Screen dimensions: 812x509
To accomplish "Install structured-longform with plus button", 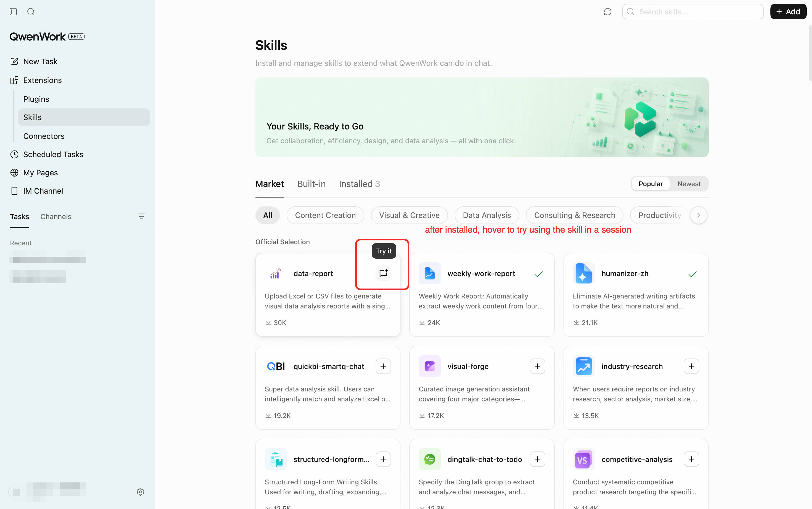I will tap(383, 459).
